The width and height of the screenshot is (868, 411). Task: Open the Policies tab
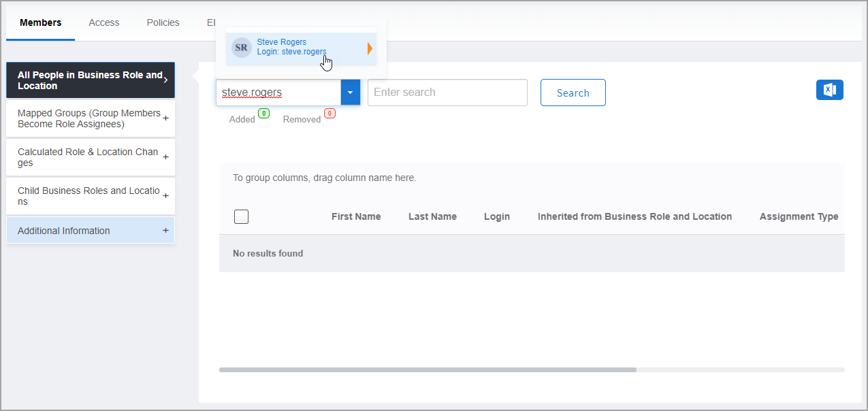pyautogui.click(x=163, y=22)
